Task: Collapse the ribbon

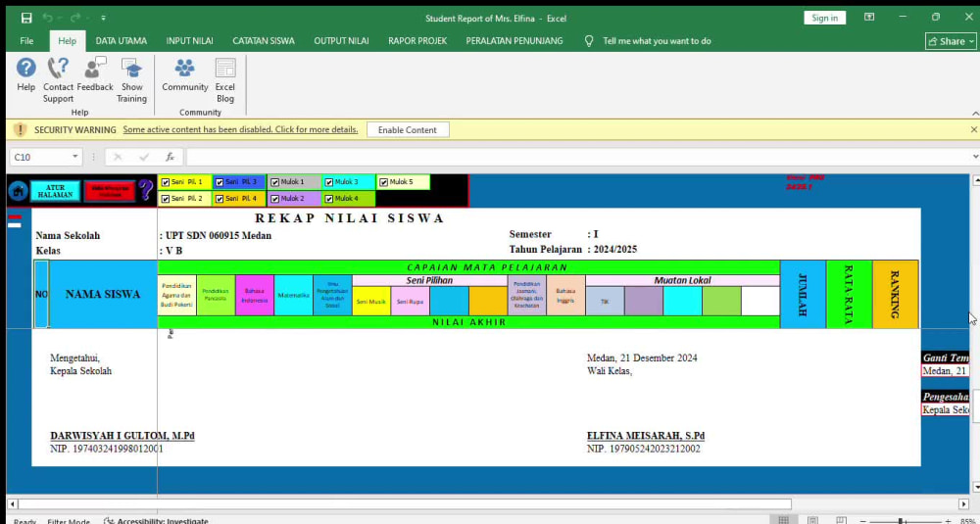Action: coord(975,113)
